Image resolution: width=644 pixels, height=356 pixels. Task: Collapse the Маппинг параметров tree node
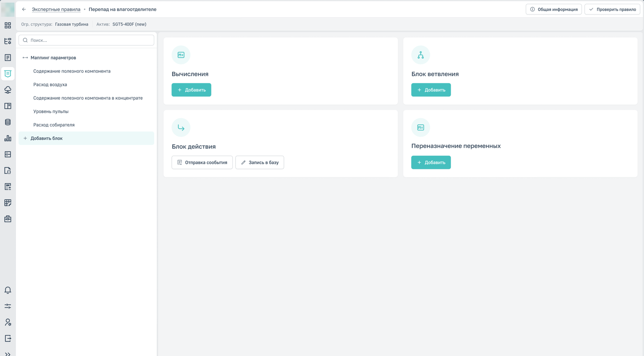(25, 58)
